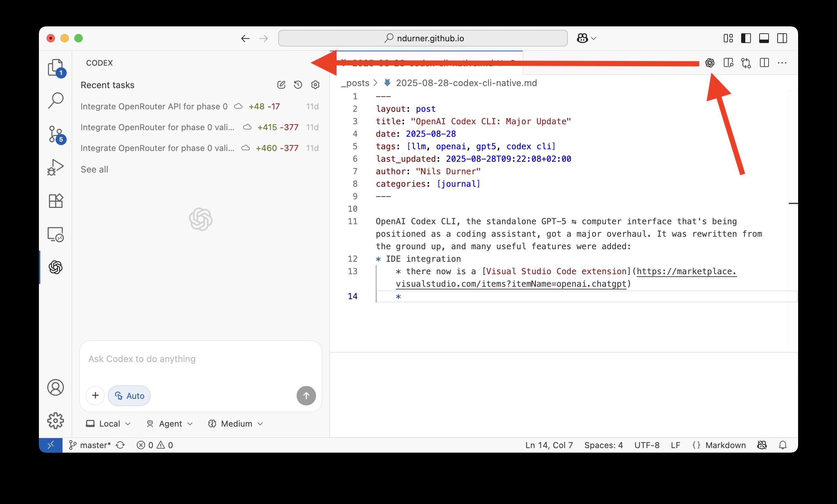The width and height of the screenshot is (837, 504).
Task: Open the Medium reasoning effort dropdown
Action: (235, 424)
